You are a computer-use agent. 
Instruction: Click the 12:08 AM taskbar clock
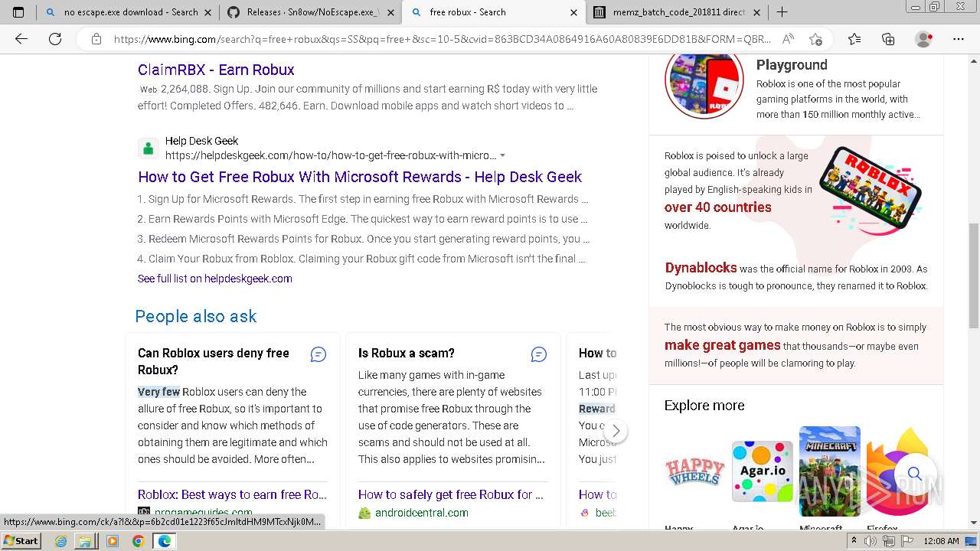tap(941, 541)
